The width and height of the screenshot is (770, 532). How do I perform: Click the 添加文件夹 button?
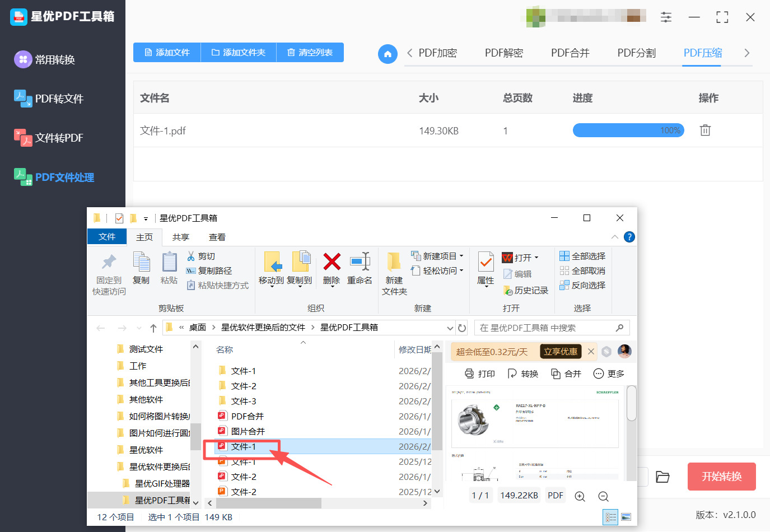(x=239, y=52)
